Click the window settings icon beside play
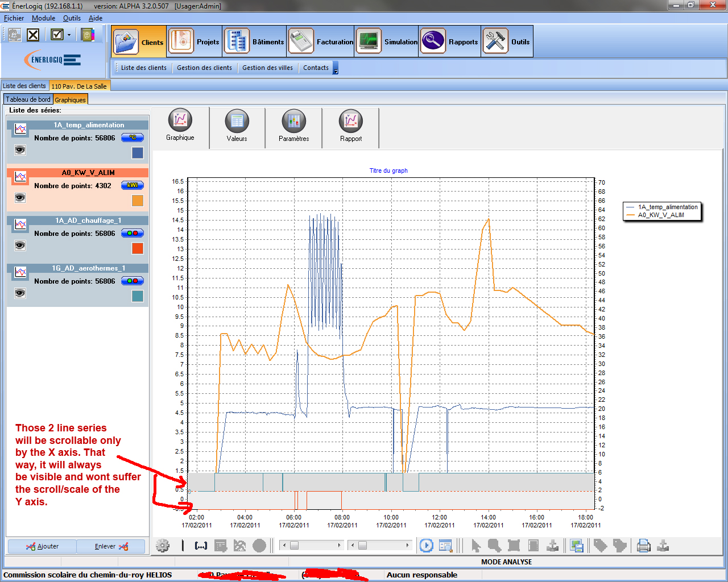Viewport: 728px width, 582px height. (x=445, y=546)
